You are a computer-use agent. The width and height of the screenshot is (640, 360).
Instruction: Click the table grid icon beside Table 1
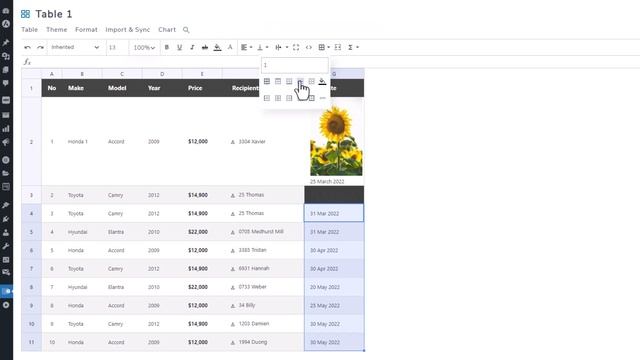pyautogui.click(x=25, y=14)
